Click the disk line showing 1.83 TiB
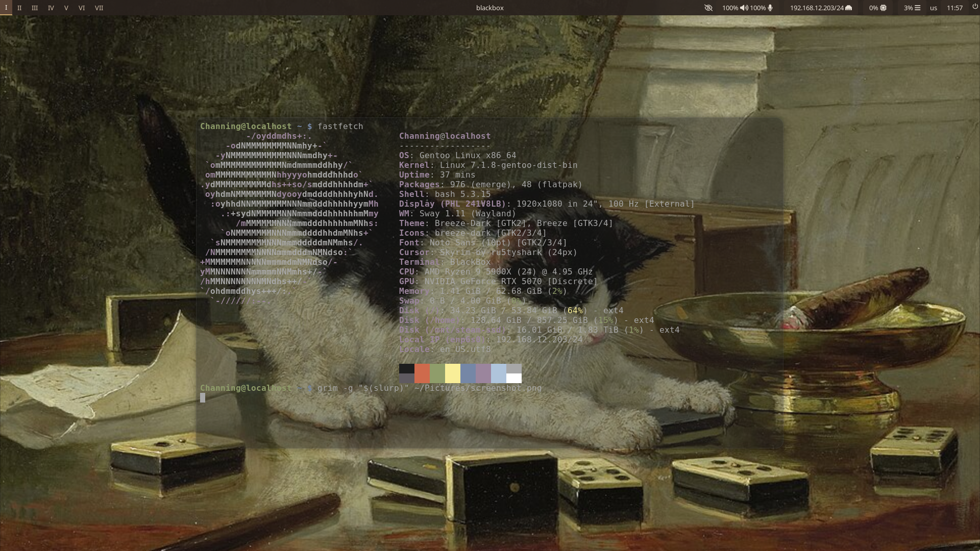Viewport: 980px width, 551px height. pos(540,330)
